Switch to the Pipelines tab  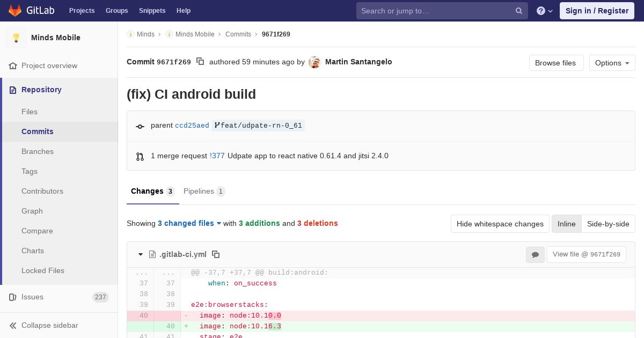click(x=204, y=192)
